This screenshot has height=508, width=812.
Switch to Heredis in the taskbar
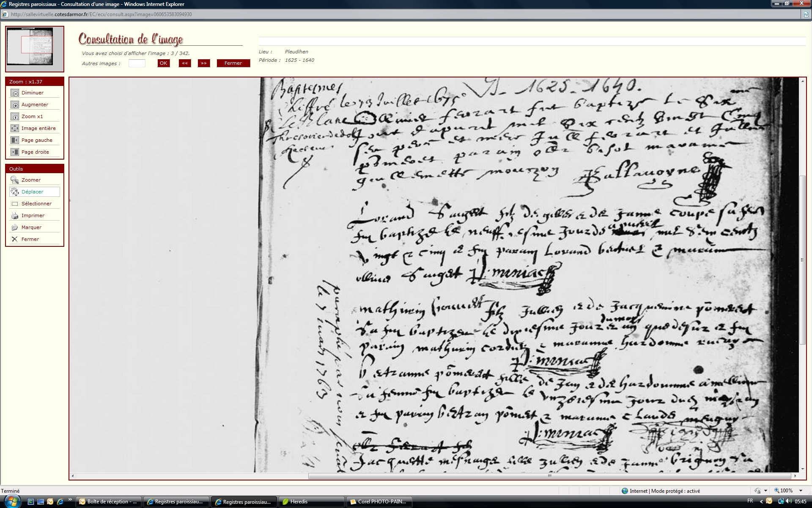(x=311, y=502)
